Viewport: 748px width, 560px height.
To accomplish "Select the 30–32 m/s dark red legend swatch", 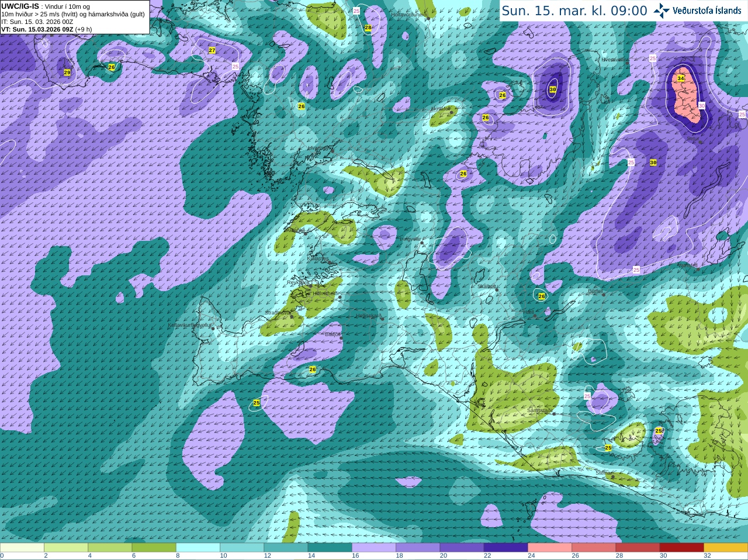I will [681, 548].
